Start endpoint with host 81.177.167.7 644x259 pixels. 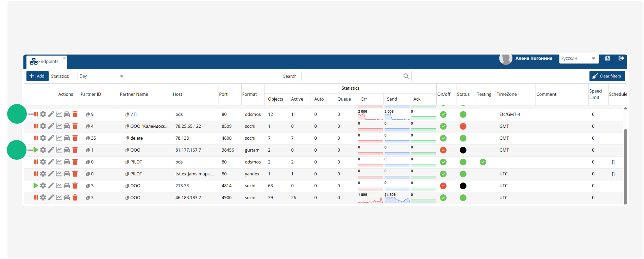click(36, 150)
